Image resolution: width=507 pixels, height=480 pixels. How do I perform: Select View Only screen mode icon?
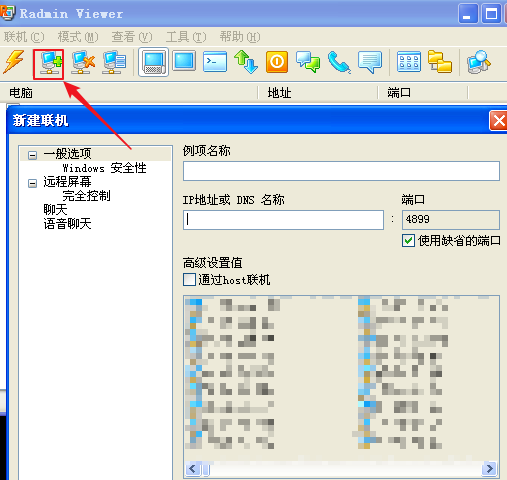coord(184,61)
